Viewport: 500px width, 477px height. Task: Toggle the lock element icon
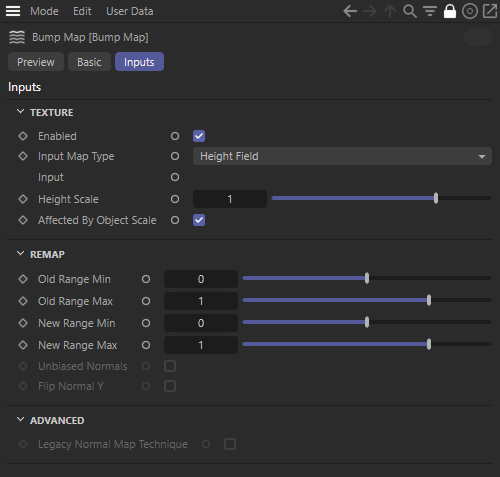(x=450, y=11)
